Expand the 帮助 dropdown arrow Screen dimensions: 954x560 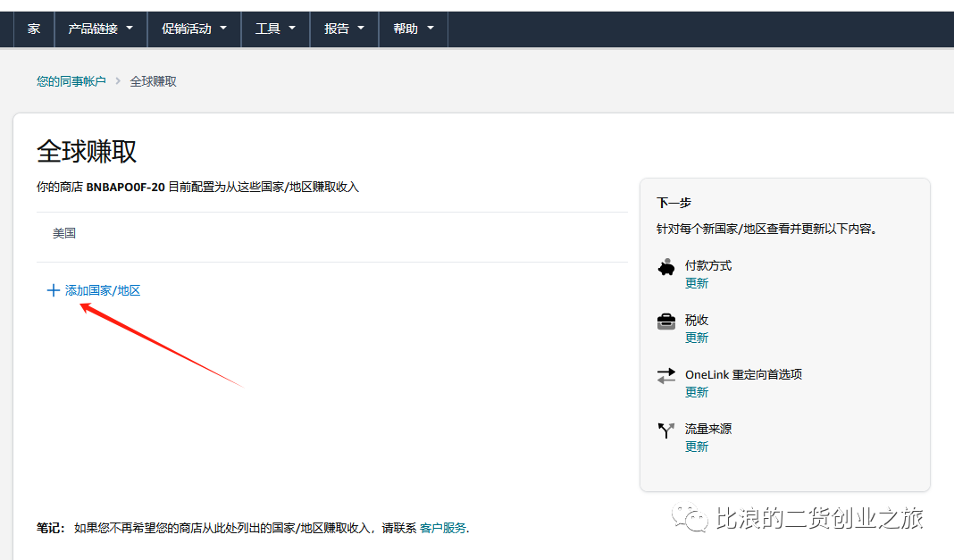(x=431, y=28)
